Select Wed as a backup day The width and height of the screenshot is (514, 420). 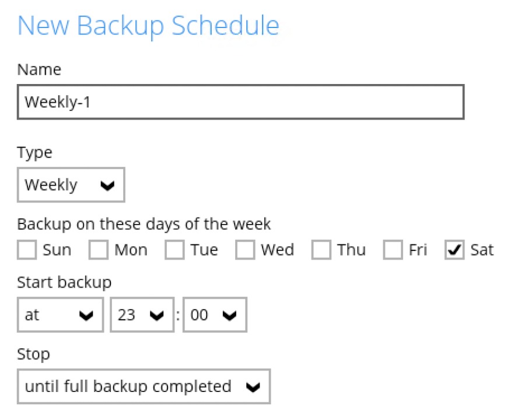click(245, 250)
